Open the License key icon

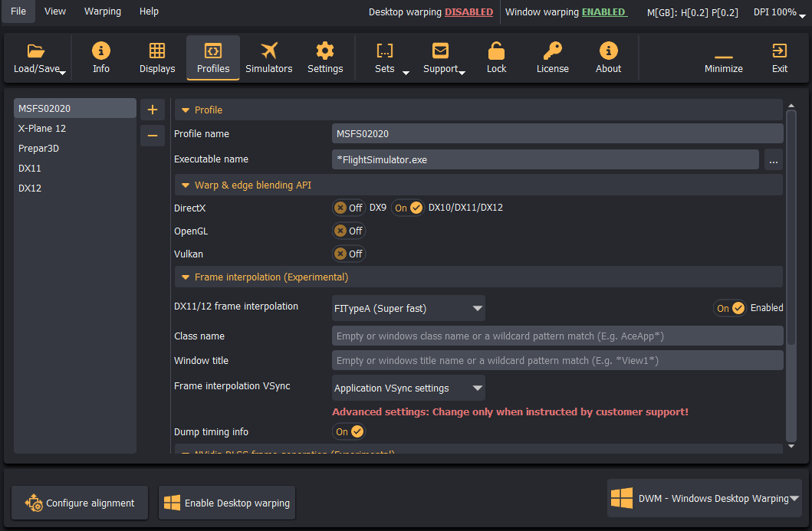pos(553,51)
